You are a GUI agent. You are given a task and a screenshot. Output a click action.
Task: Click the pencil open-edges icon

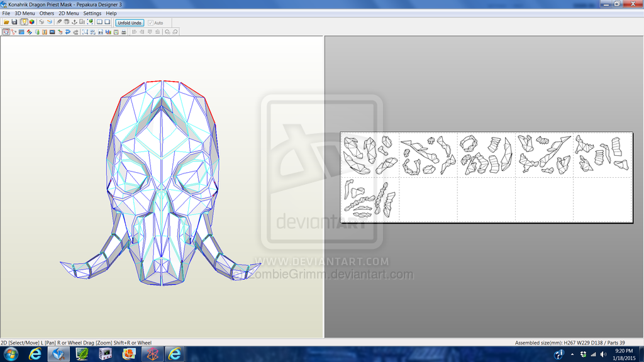point(59,22)
